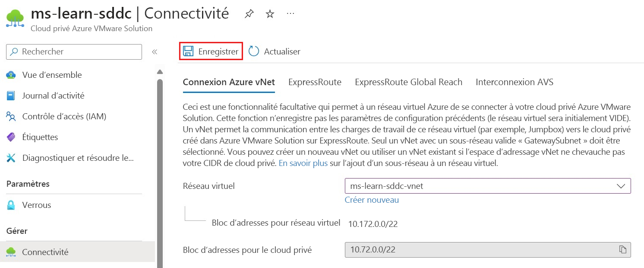Pin ms-learn-sddc to the dashboard
This screenshot has width=644, height=268.
(x=249, y=13)
